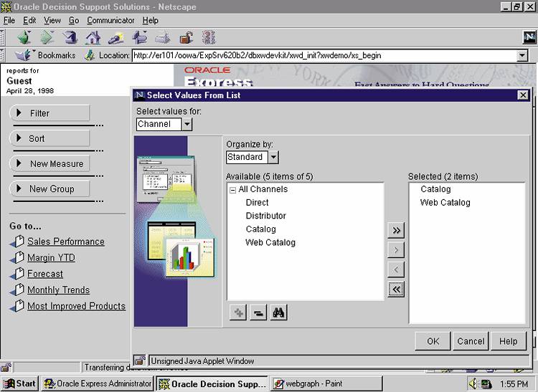Switch to webgraph - Paint taskbar item

point(326,383)
